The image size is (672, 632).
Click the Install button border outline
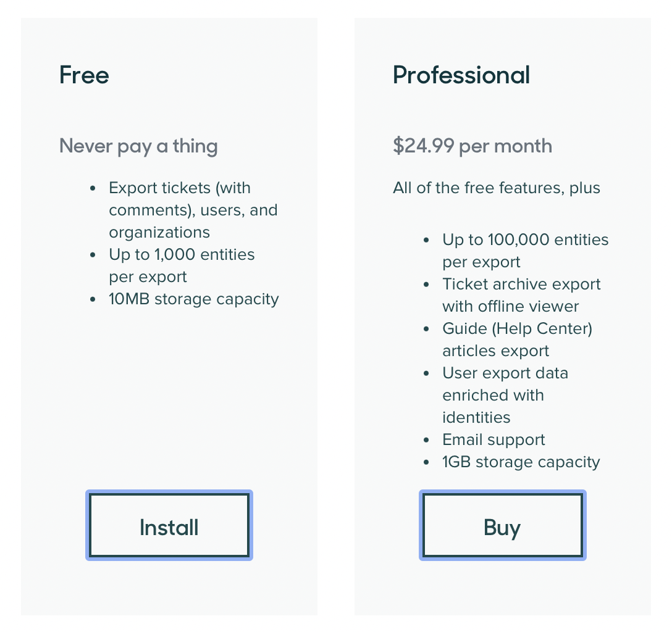point(169,493)
